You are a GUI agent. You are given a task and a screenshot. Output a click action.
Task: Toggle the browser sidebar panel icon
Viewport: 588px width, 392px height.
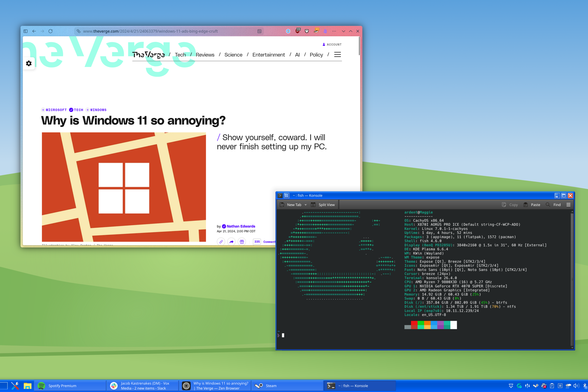pyautogui.click(x=25, y=31)
